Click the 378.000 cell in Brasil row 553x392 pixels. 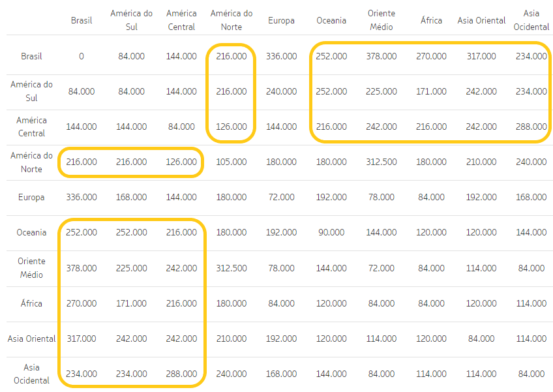[381, 56]
